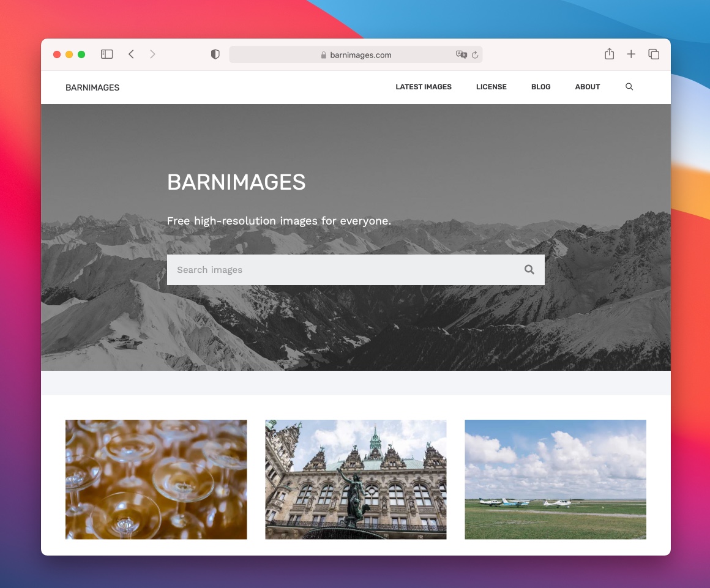Image resolution: width=710 pixels, height=588 pixels.
Task: Open the privacy shield report icon
Action: tap(215, 54)
